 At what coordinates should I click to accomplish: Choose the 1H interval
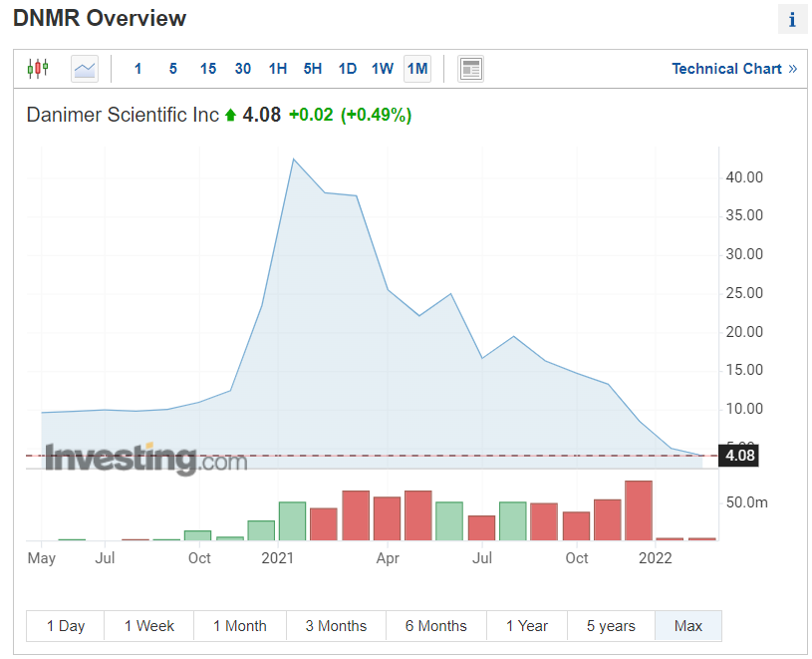pyautogui.click(x=278, y=69)
